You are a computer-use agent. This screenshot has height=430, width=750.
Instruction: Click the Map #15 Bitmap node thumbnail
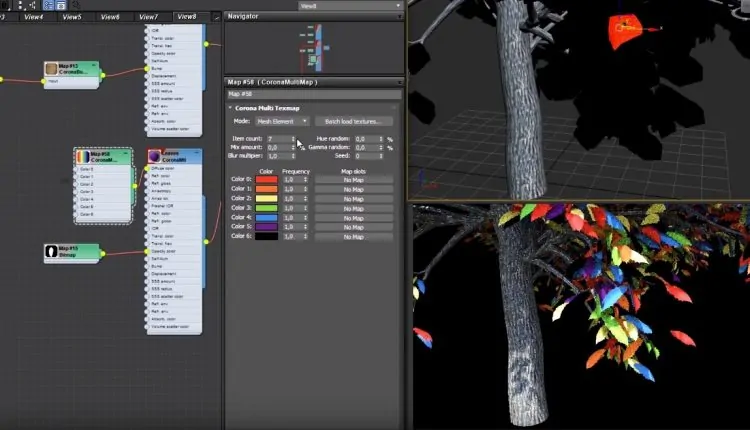point(52,250)
